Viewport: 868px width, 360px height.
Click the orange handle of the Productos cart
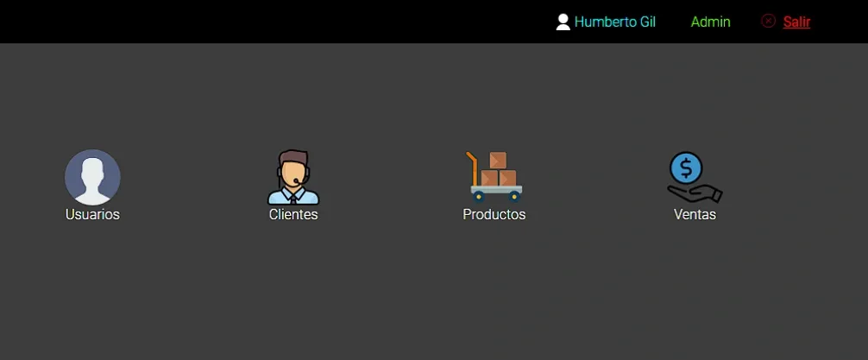pos(472,162)
